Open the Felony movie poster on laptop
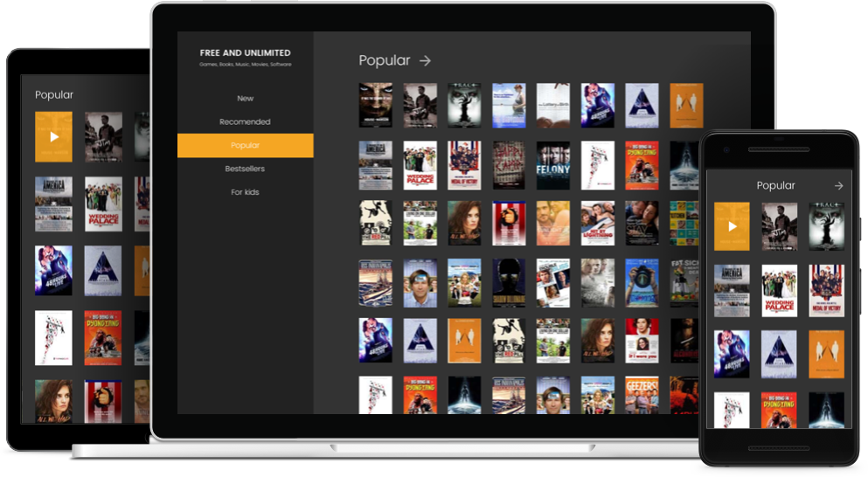Viewport: 868px width, 477px height. coord(552,165)
